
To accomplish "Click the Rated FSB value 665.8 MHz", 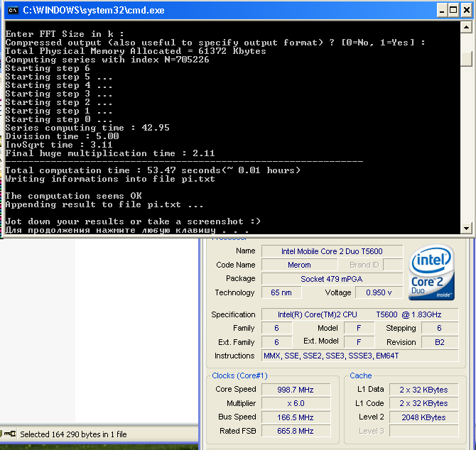I will tap(296, 431).
